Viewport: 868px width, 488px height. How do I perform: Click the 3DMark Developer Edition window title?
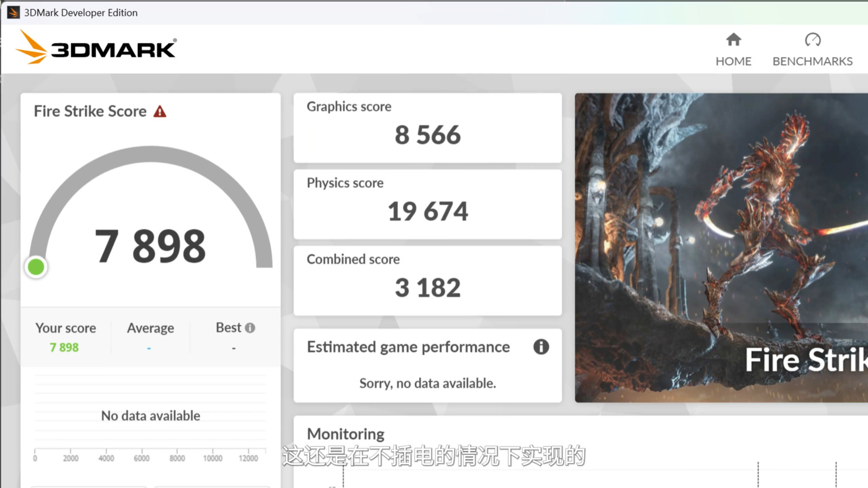point(81,12)
